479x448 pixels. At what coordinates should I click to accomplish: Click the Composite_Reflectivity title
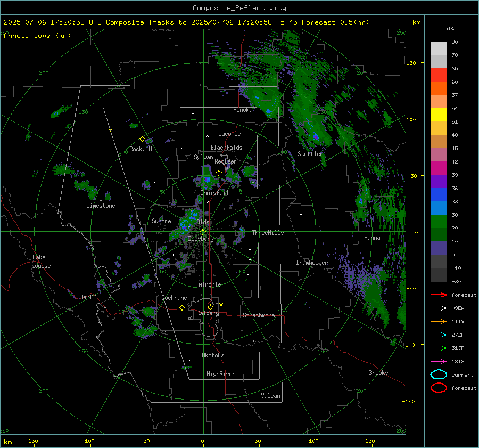(x=240, y=8)
